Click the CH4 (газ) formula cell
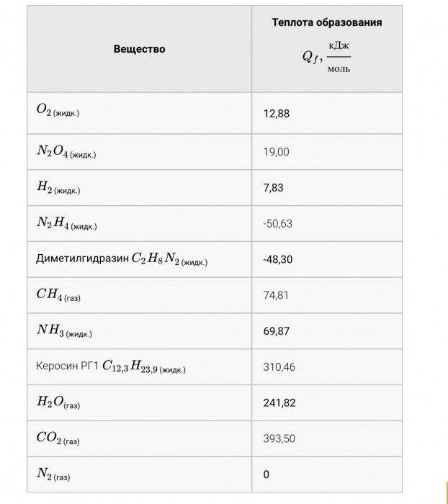 pyautogui.click(x=139, y=295)
